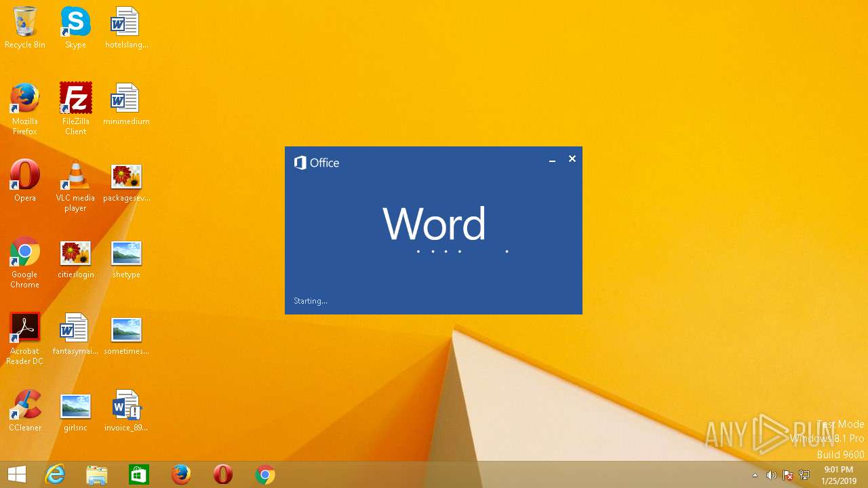Open the volume speaker tray icon
This screenshot has width=868, height=488.
pos(771,475)
